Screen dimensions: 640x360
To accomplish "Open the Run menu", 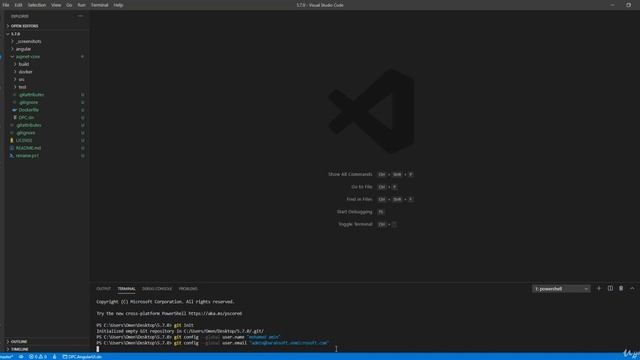I will click(x=82, y=5).
